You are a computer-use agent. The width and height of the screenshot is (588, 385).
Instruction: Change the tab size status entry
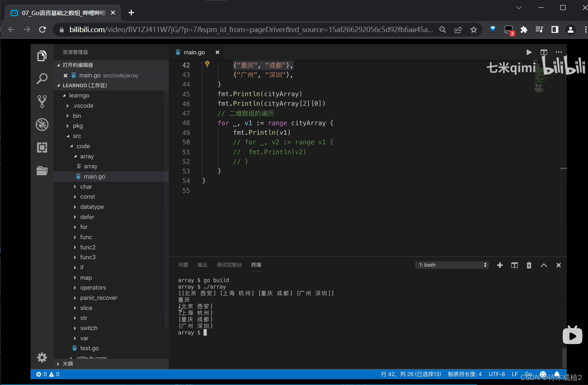pyautogui.click(x=465, y=374)
